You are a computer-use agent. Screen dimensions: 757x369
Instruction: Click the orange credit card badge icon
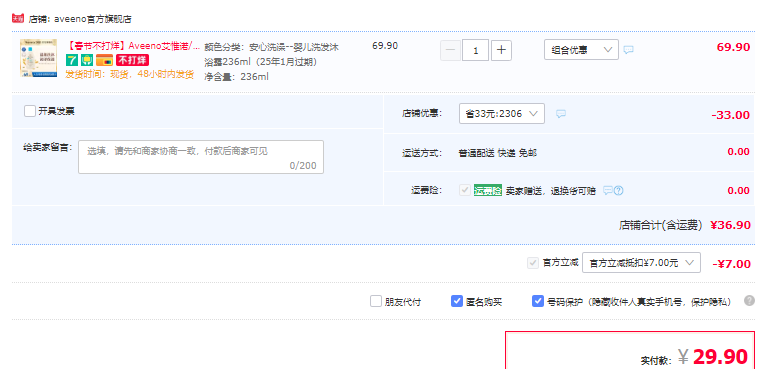104,60
